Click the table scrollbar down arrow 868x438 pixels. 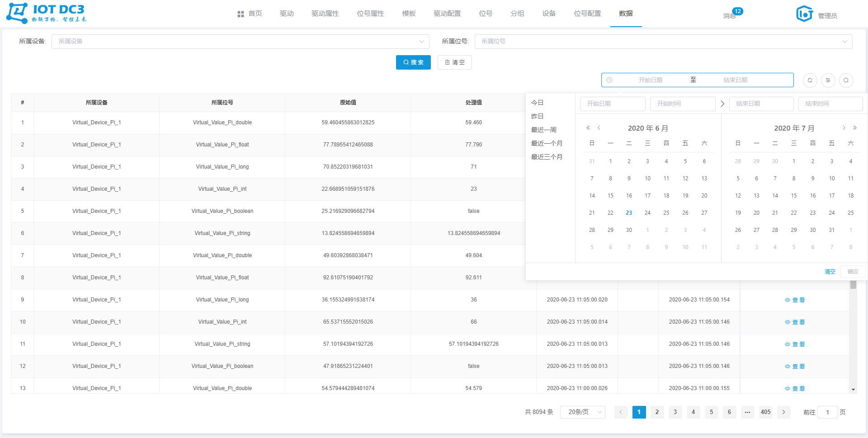[853, 389]
